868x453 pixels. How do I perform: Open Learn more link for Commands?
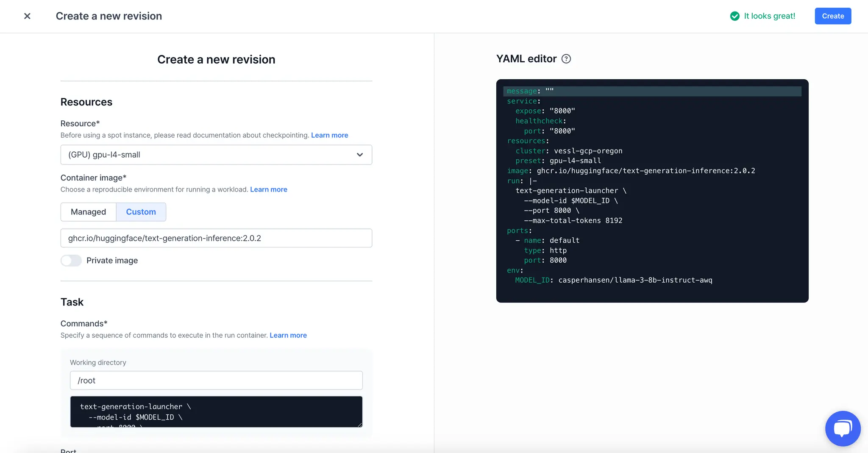tap(288, 335)
